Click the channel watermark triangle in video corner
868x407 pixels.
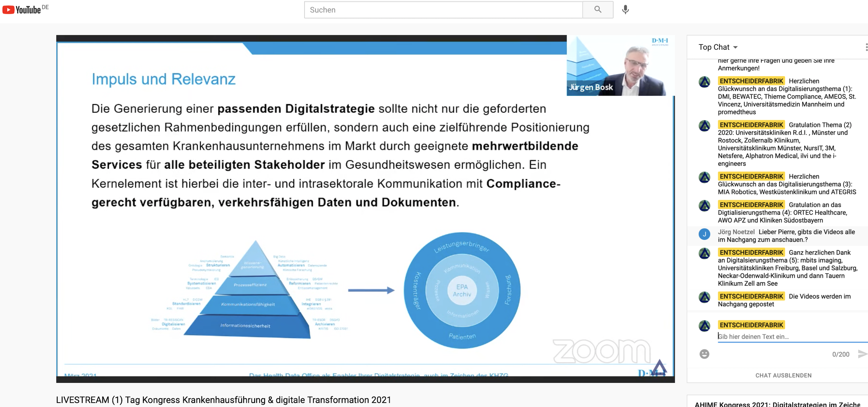point(659,367)
